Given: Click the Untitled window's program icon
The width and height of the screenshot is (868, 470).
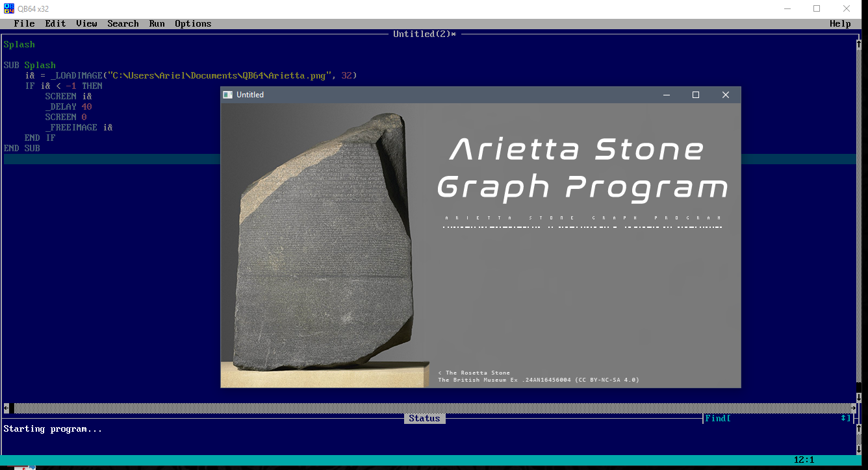Looking at the screenshot, I should pos(227,95).
